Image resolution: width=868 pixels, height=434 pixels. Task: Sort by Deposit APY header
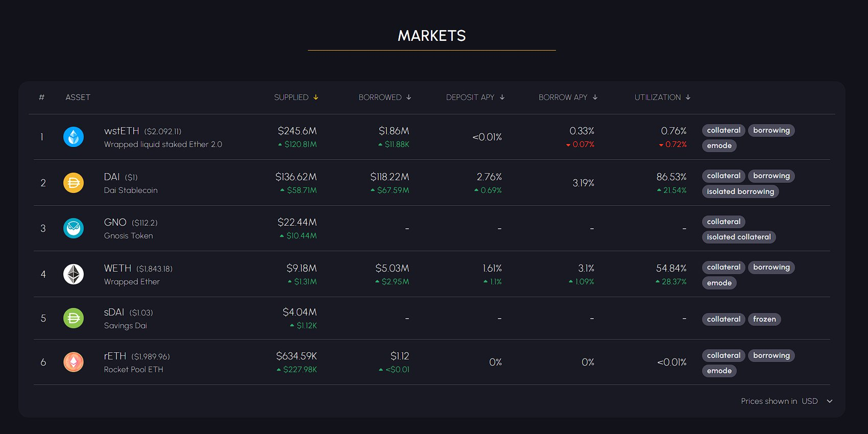click(x=475, y=98)
